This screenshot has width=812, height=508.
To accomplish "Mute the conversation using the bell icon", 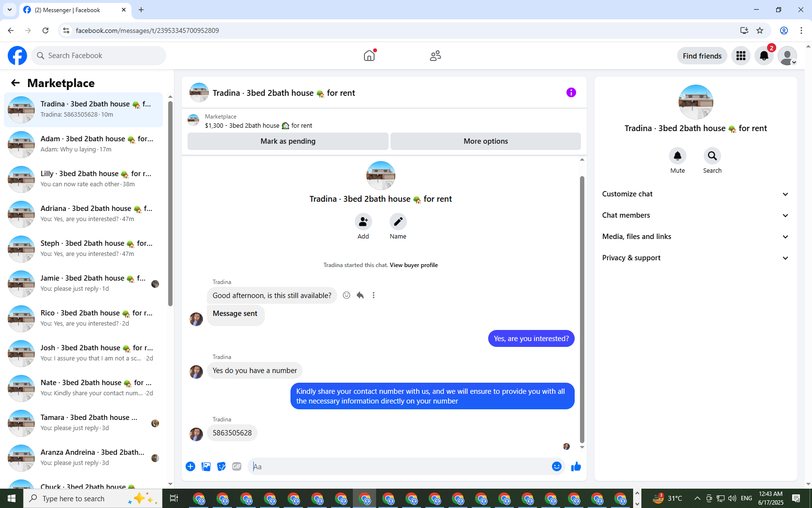I will tap(678, 156).
